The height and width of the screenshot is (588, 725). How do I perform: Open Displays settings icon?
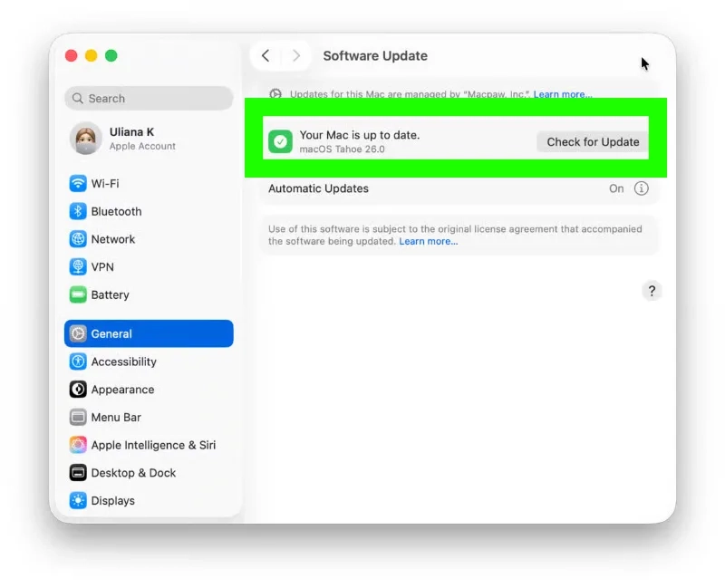tap(78, 501)
